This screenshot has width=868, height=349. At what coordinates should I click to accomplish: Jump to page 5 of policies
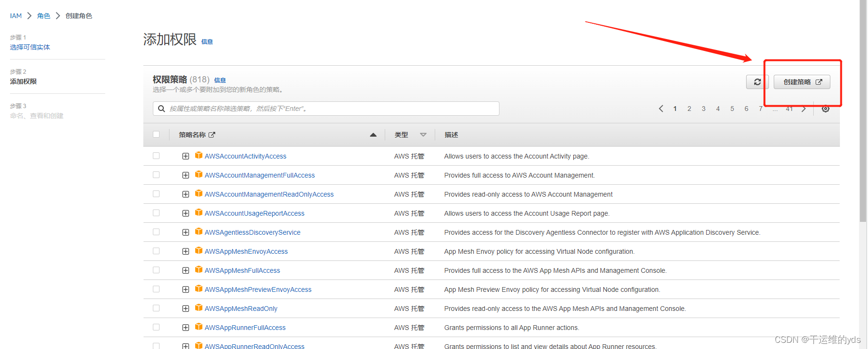732,109
